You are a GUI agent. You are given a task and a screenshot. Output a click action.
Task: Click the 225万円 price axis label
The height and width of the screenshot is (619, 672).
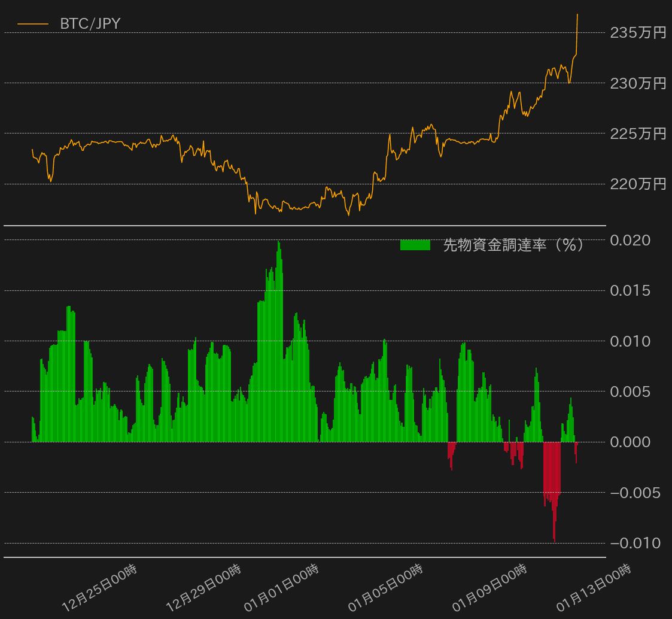pos(638,133)
